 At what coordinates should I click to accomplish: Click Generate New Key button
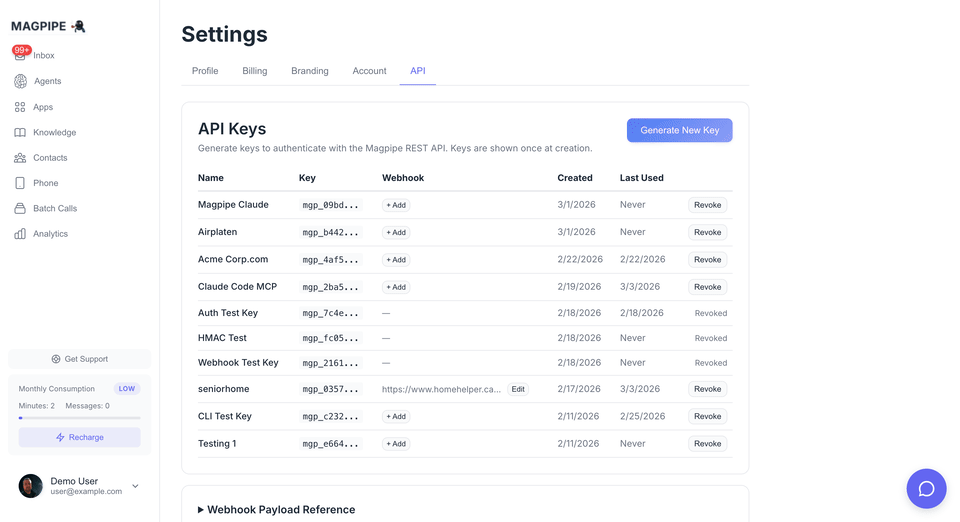680,130
